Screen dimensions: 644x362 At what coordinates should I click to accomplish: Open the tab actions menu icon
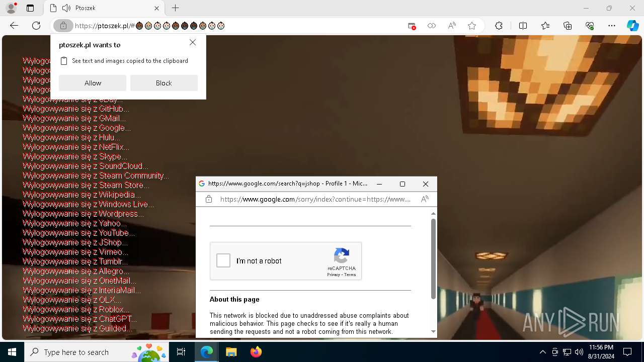[x=30, y=8]
